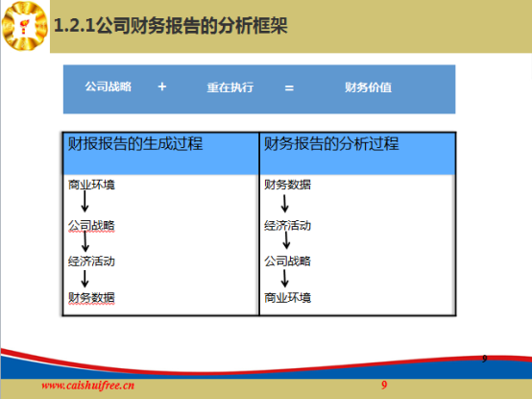532x399 pixels.
Task: Click arrow above 财务数据 in left column
Action: pos(85,279)
